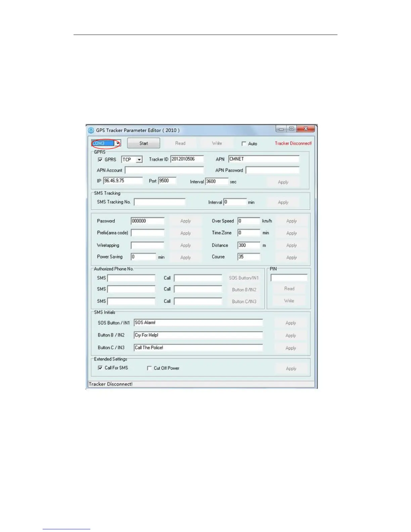Click Apply in the GPRS section

pos(283,182)
